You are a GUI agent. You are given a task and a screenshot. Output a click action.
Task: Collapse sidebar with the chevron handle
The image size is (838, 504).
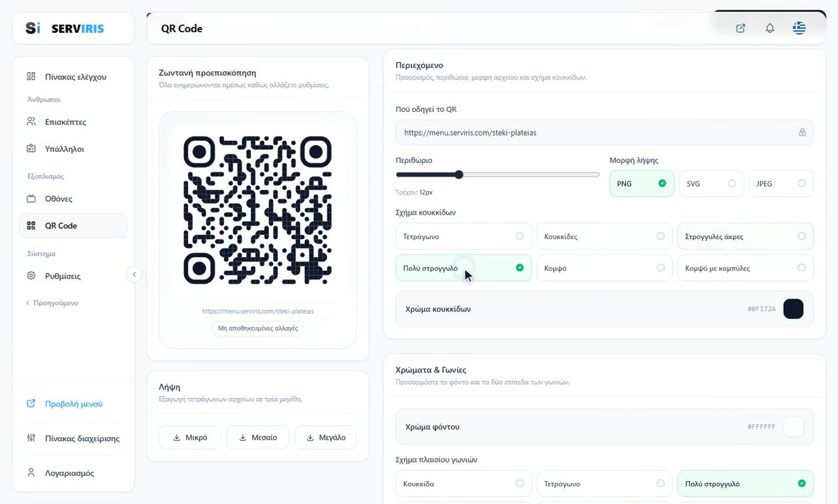tap(134, 275)
